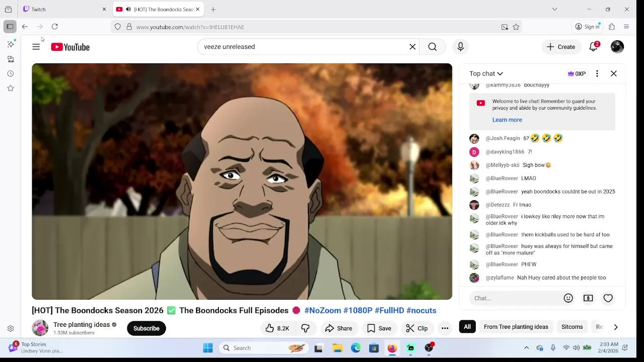
Task: Open Firefox View recent browsing icon
Action: [8, 9]
